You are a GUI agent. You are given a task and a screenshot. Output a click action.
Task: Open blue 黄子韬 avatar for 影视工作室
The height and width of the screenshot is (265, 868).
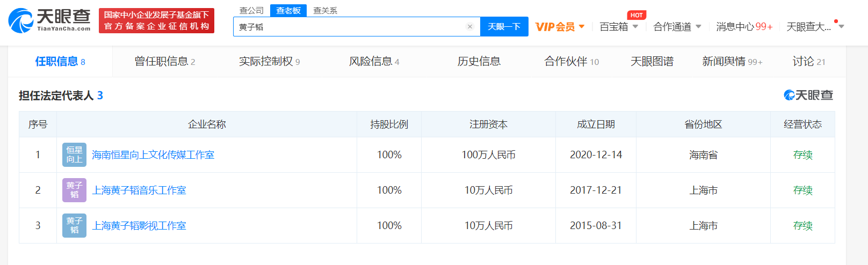(74, 225)
